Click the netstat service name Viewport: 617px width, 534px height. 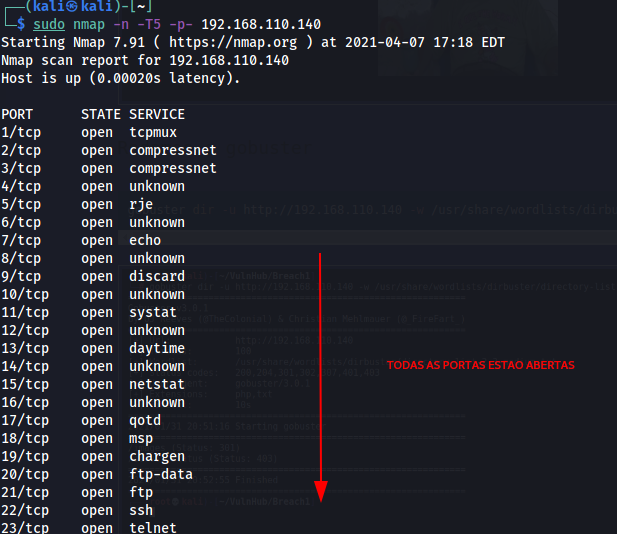click(156, 384)
